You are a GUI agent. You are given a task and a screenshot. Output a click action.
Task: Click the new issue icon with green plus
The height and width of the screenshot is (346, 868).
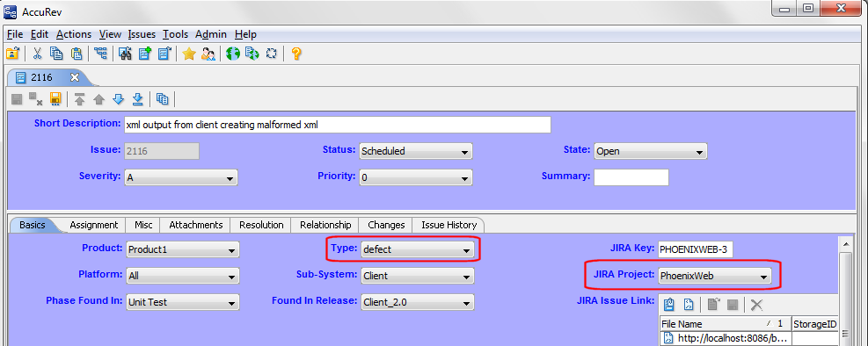(145, 54)
